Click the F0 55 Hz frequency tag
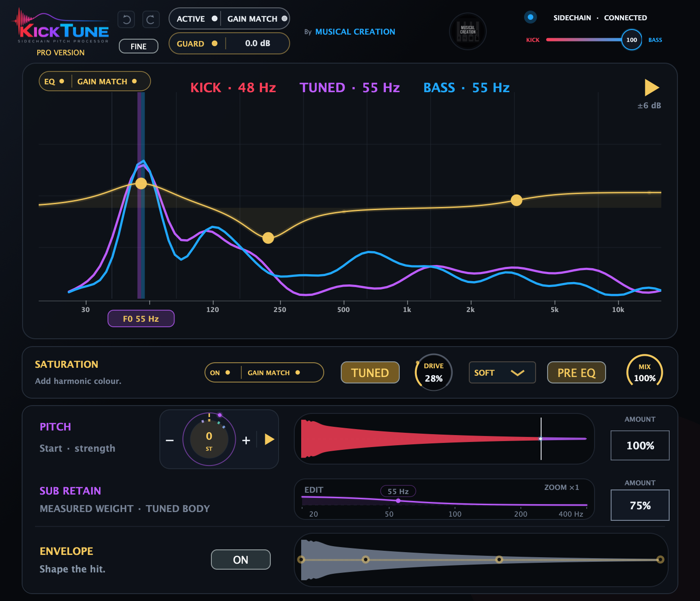The width and height of the screenshot is (700, 601). [141, 318]
